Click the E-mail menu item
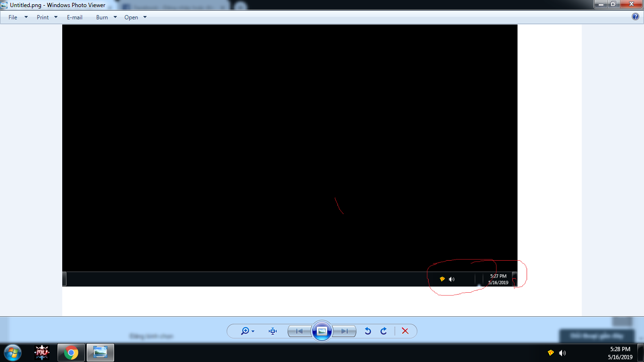 (x=74, y=17)
